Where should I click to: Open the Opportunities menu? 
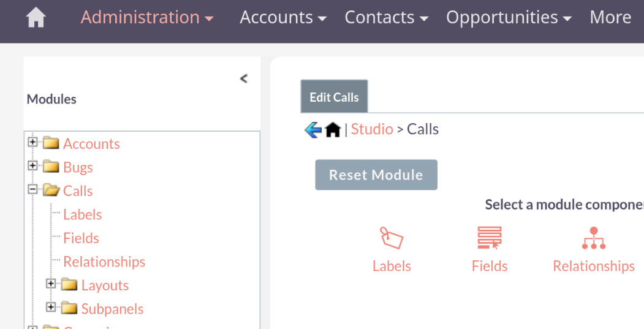click(x=509, y=17)
